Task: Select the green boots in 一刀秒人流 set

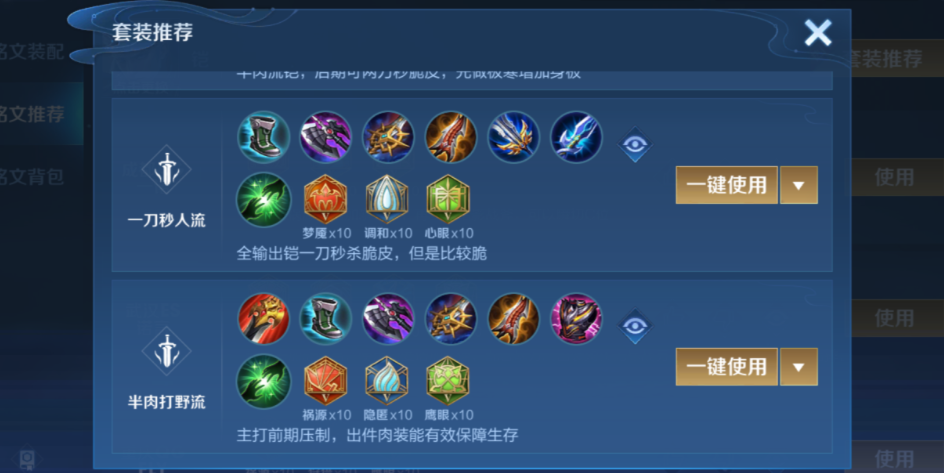Action: (263, 137)
